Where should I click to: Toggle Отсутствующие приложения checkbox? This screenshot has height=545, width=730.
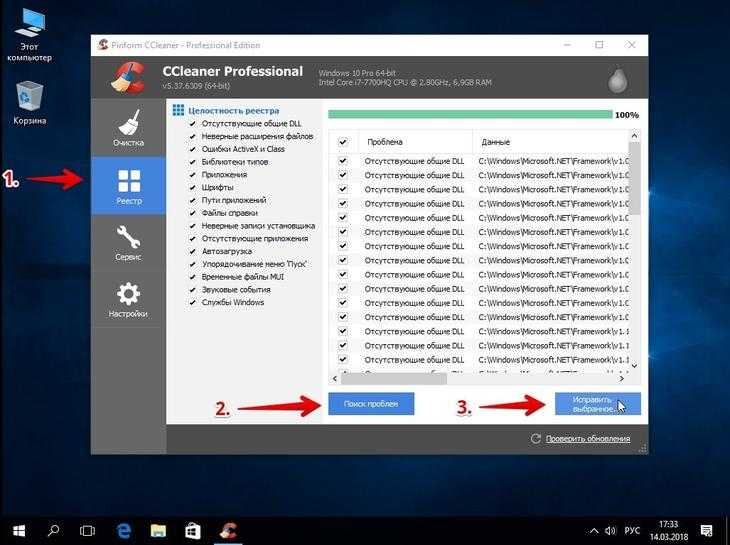[192, 239]
